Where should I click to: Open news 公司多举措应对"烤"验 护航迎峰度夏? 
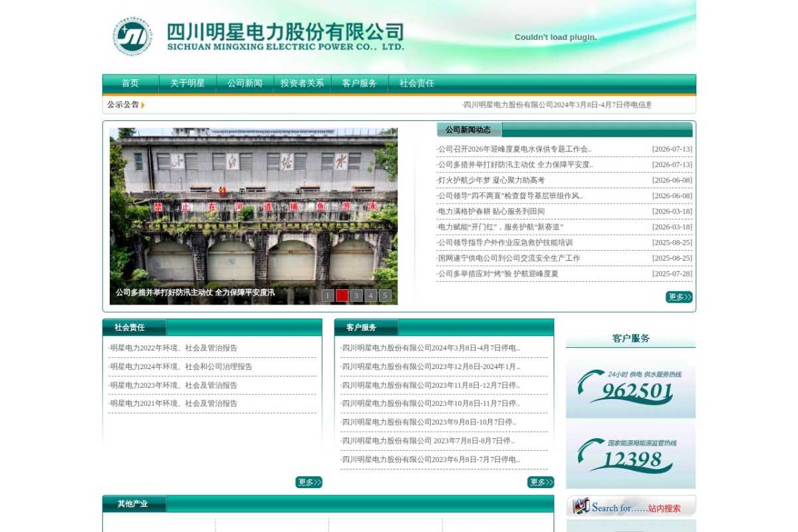pyautogui.click(x=497, y=273)
